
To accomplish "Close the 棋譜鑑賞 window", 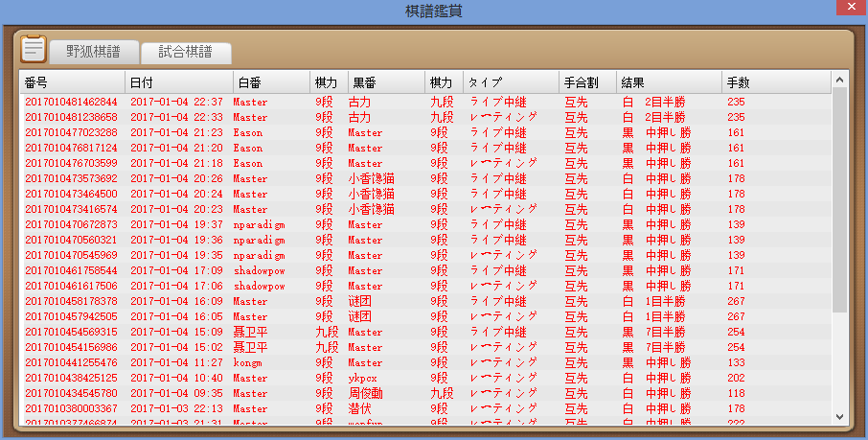I will 852,7.
